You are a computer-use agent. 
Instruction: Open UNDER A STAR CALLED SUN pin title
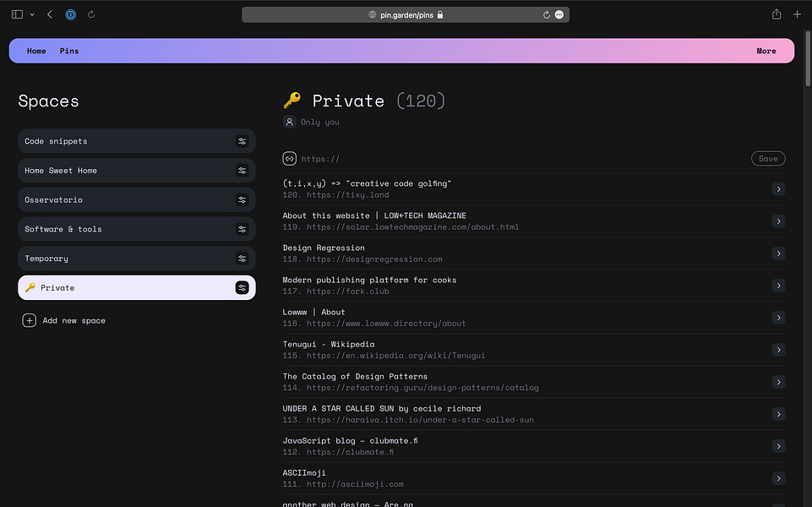pyautogui.click(x=382, y=408)
